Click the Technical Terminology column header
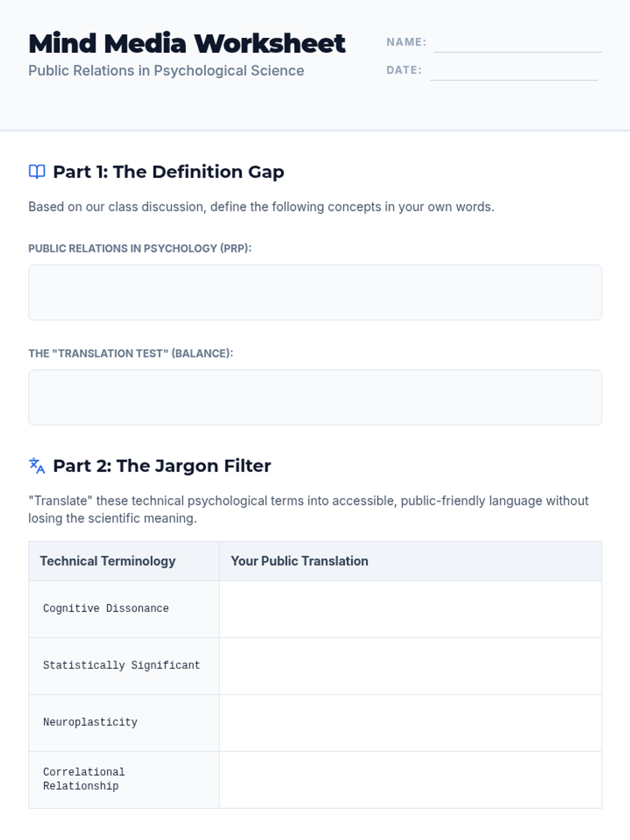The image size is (630, 840). click(108, 561)
